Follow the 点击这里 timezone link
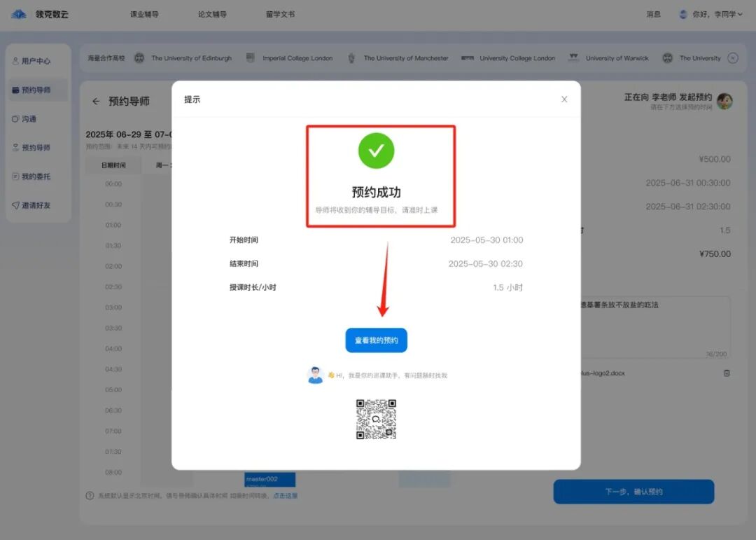Viewport: 756px width, 540px height. point(286,495)
